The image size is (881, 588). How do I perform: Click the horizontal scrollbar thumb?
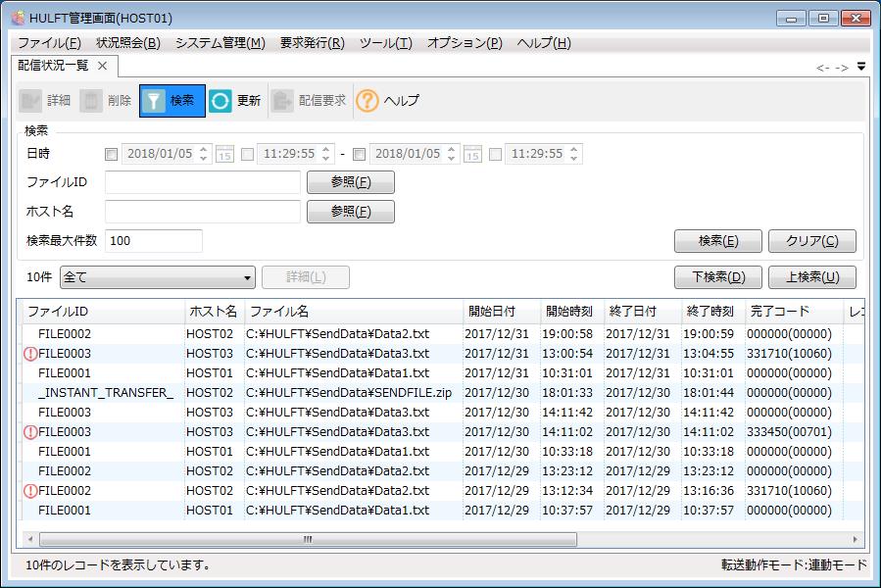tap(308, 540)
